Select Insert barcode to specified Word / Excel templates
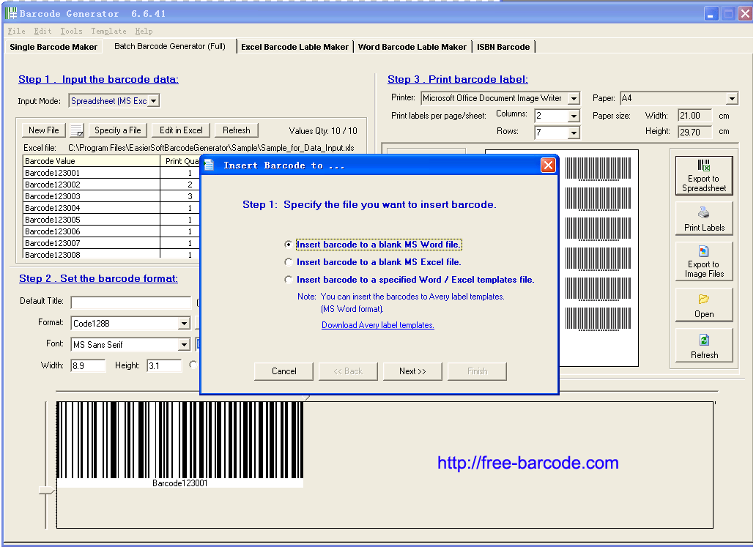This screenshot has width=756, height=547. coord(288,280)
